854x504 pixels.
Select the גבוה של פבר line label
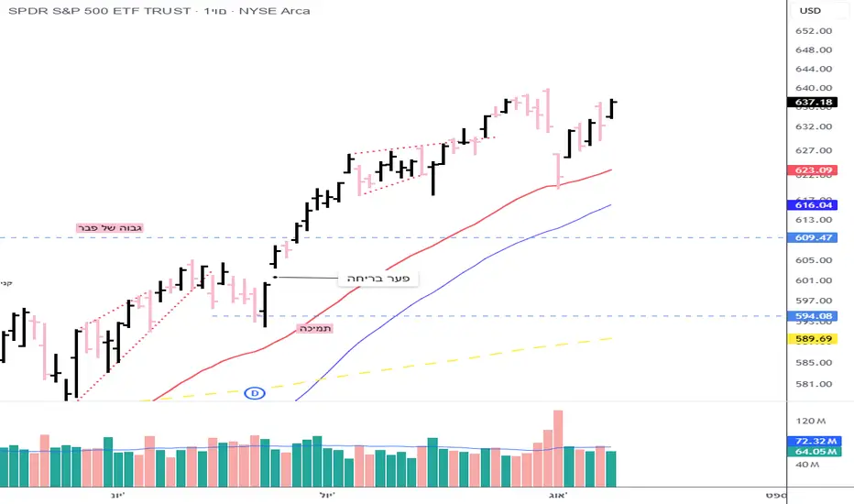(111, 226)
